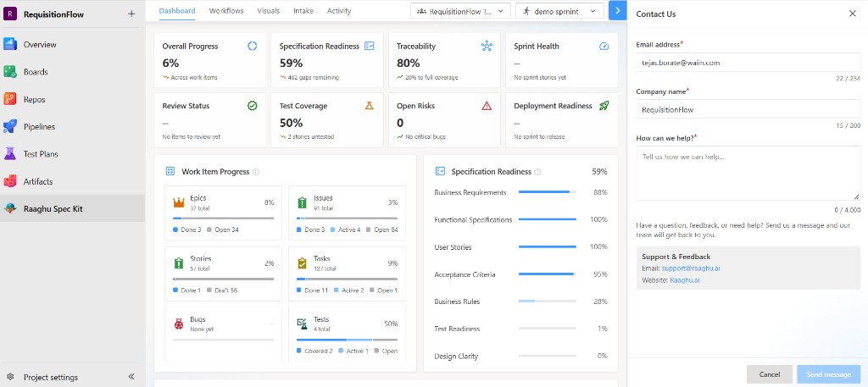Open Artifacts in the sidebar
This screenshot has height=387, width=868.
click(73, 181)
